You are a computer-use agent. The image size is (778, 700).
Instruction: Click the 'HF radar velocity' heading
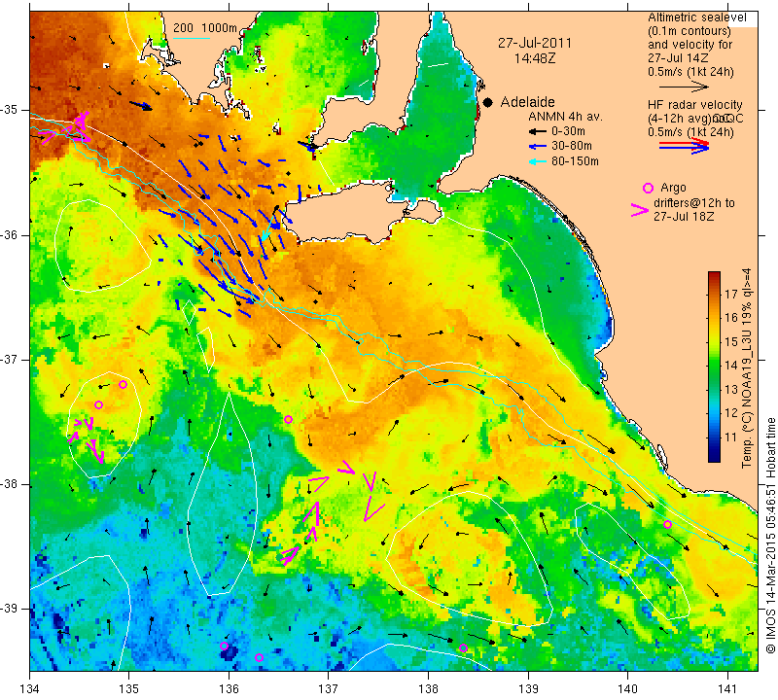pyautogui.click(x=695, y=105)
